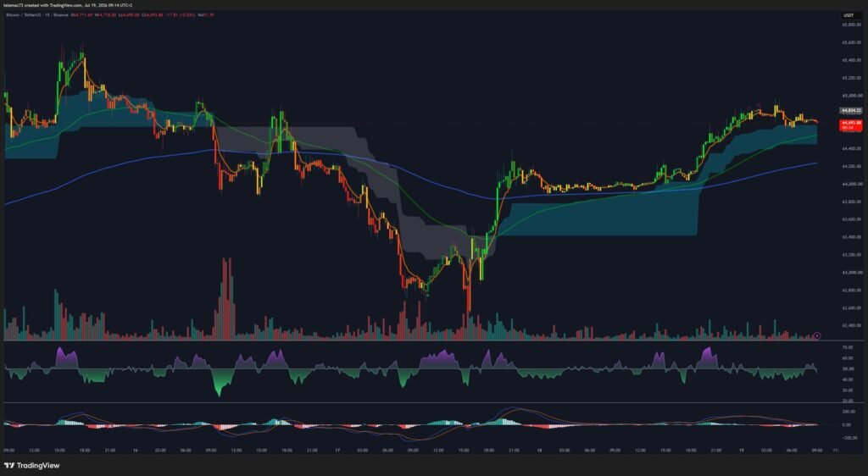Click the -200.00 label on the MACD scale
868x476 pixels.
[x=851, y=437]
